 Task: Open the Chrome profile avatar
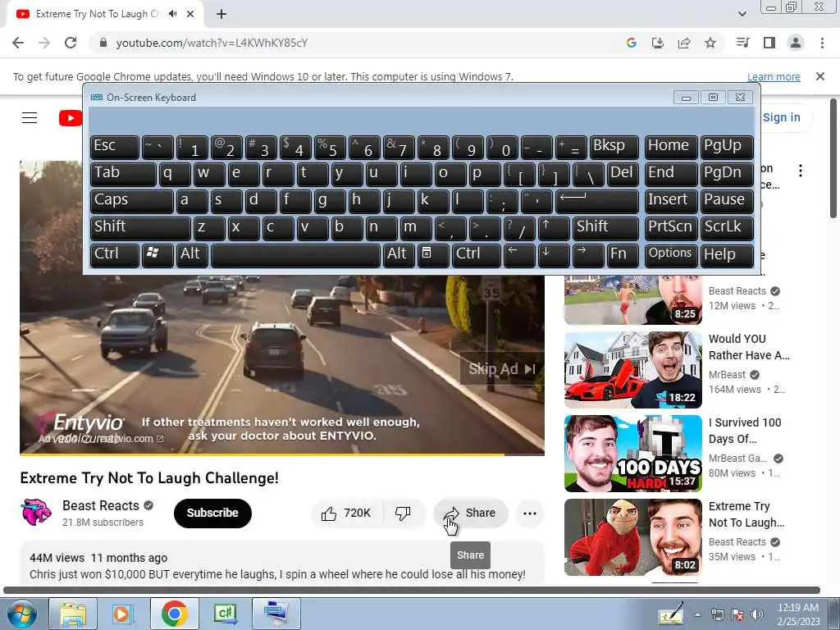(796, 43)
